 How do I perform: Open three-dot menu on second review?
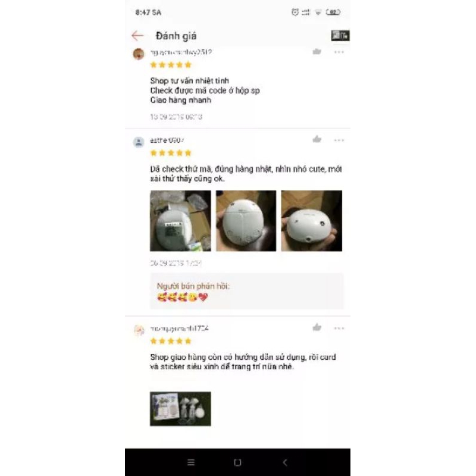point(339,140)
